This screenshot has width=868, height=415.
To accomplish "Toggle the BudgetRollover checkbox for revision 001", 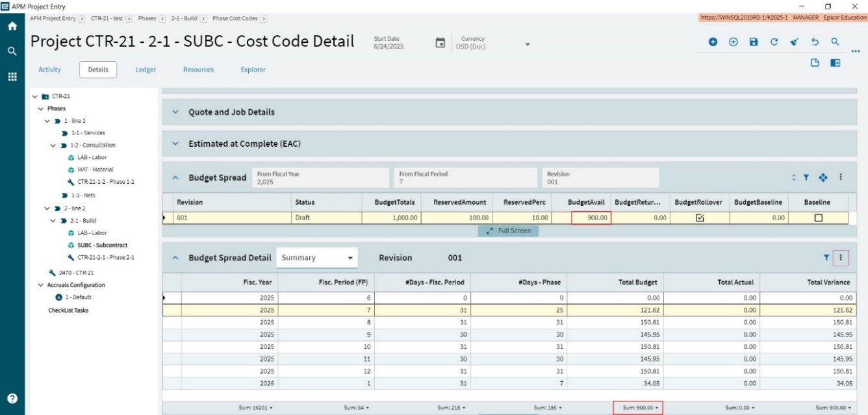I will tap(700, 218).
